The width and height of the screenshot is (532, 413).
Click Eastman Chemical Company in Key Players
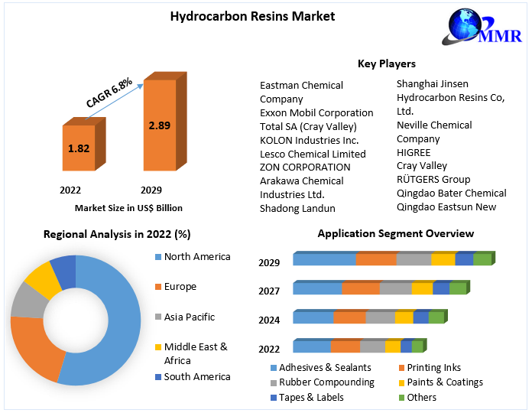click(x=301, y=92)
